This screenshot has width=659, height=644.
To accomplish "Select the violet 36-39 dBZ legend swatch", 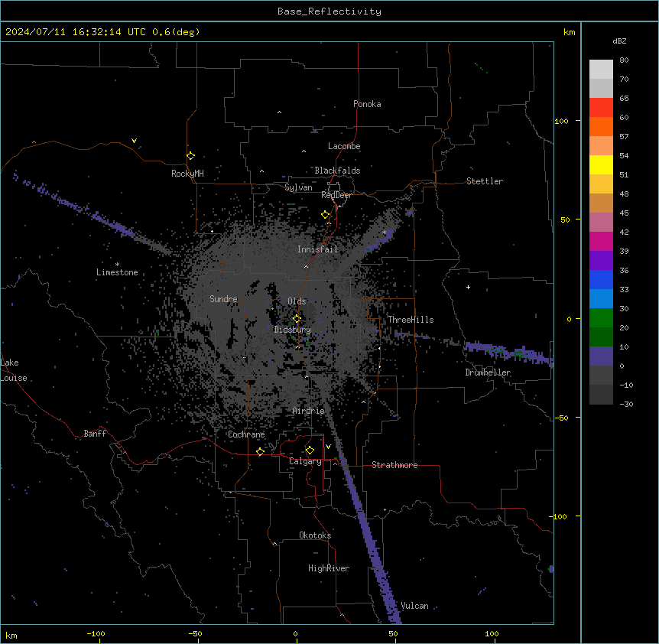I will pyautogui.click(x=601, y=261).
